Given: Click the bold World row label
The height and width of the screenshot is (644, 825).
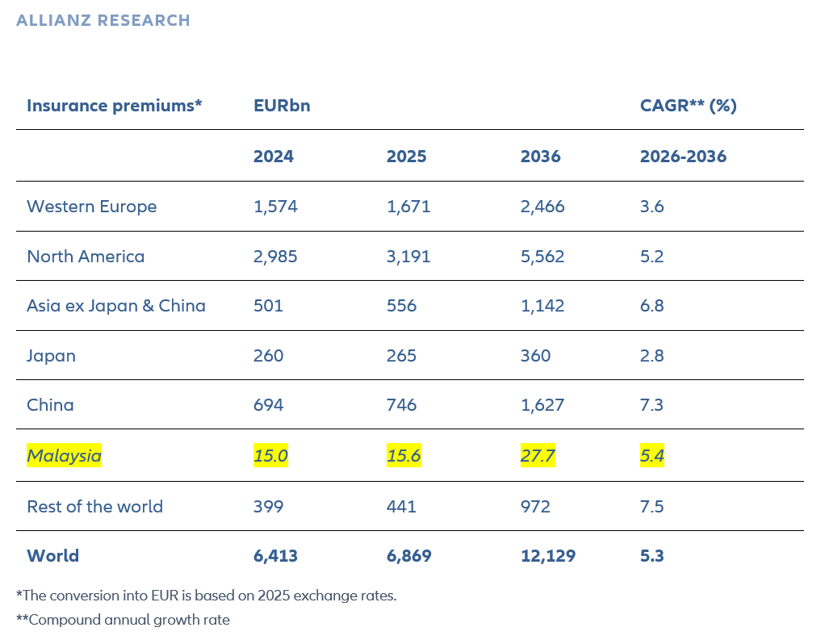Looking at the screenshot, I should click(x=53, y=556).
